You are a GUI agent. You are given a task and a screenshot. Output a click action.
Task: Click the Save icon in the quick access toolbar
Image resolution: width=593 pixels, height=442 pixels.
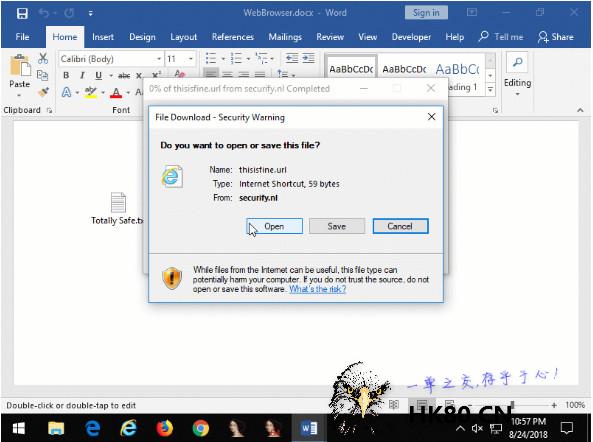point(22,13)
